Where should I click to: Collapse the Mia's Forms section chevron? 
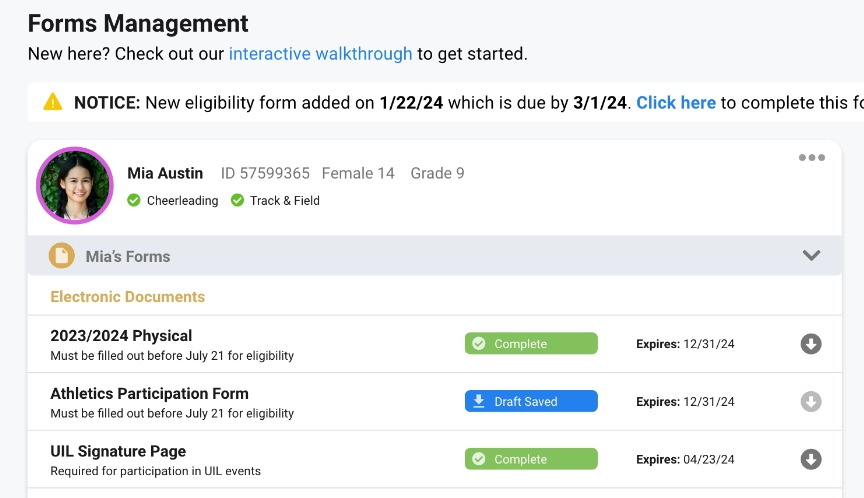[x=811, y=256]
